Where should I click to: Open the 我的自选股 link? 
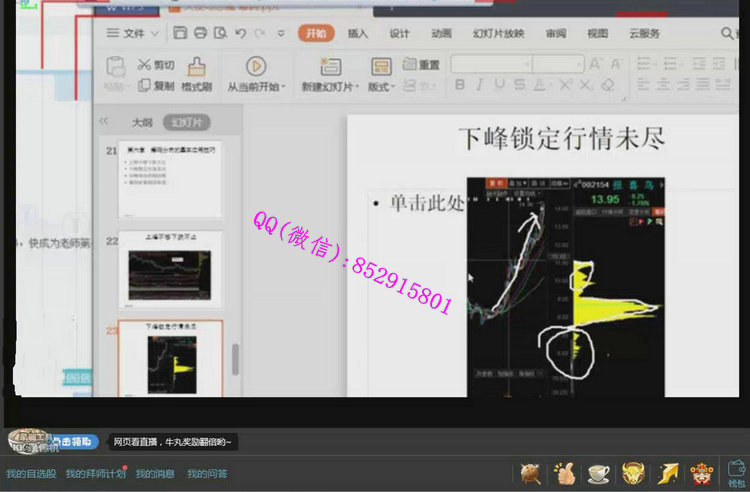click(x=31, y=474)
